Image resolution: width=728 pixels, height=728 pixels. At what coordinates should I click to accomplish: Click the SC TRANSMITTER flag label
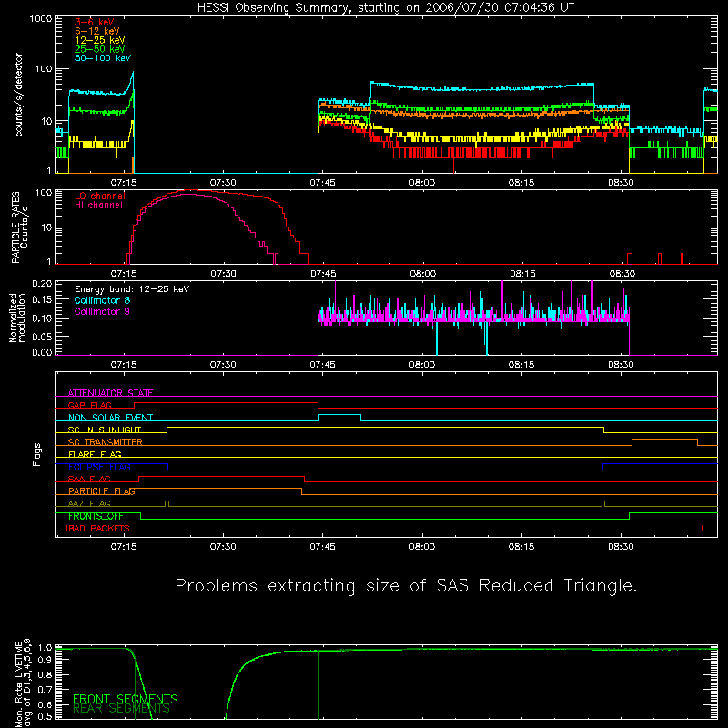click(106, 442)
